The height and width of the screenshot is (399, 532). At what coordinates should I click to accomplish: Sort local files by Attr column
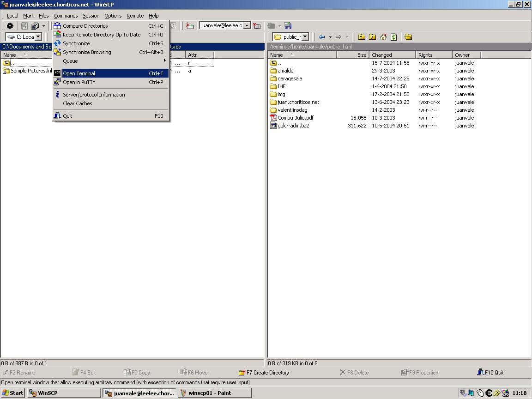tap(199, 55)
